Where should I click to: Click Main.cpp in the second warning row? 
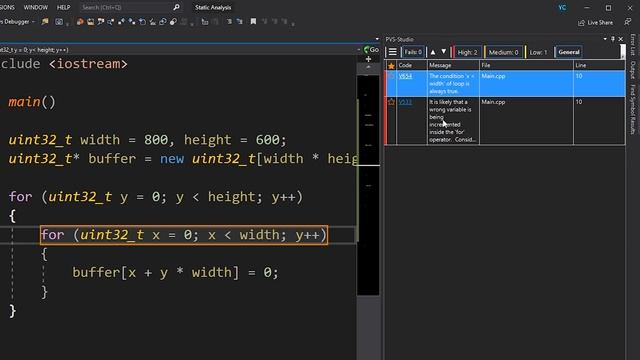coord(493,102)
